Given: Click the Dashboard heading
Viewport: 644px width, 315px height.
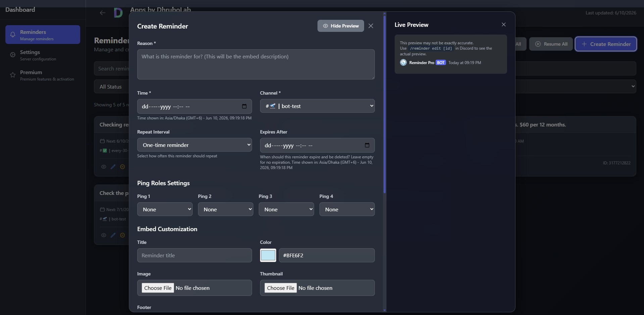Looking at the screenshot, I should pyautogui.click(x=20, y=9).
